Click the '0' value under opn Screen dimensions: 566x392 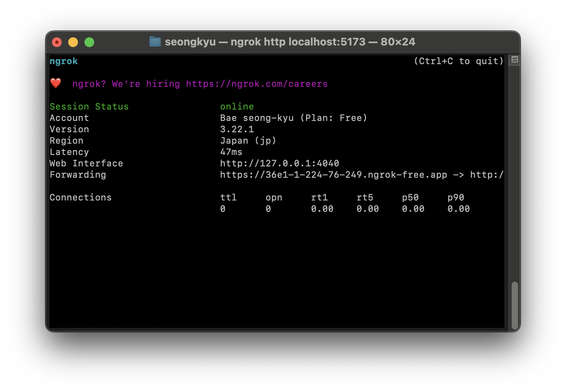click(x=268, y=209)
